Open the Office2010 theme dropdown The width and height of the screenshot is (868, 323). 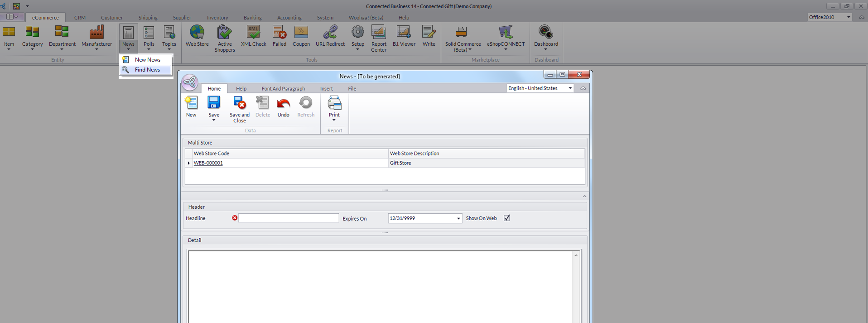[x=848, y=17]
